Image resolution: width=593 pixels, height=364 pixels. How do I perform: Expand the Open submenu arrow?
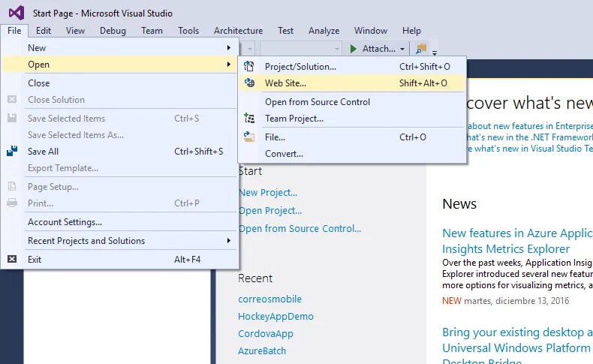pos(229,65)
